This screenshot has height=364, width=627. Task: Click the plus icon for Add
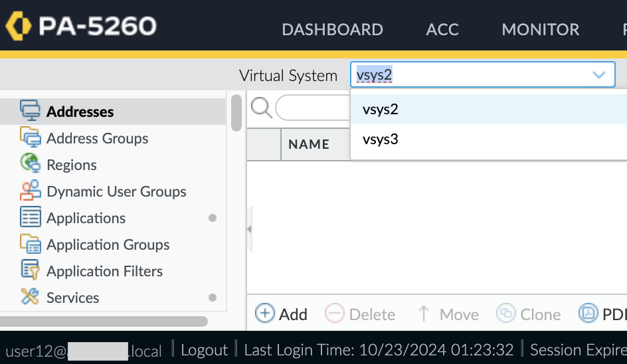coord(265,314)
